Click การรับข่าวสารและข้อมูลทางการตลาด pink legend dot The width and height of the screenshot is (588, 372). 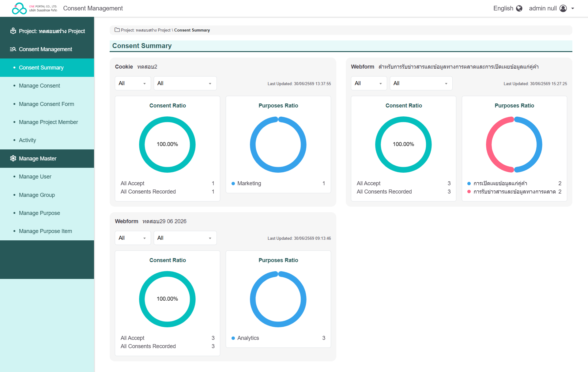[x=469, y=192]
